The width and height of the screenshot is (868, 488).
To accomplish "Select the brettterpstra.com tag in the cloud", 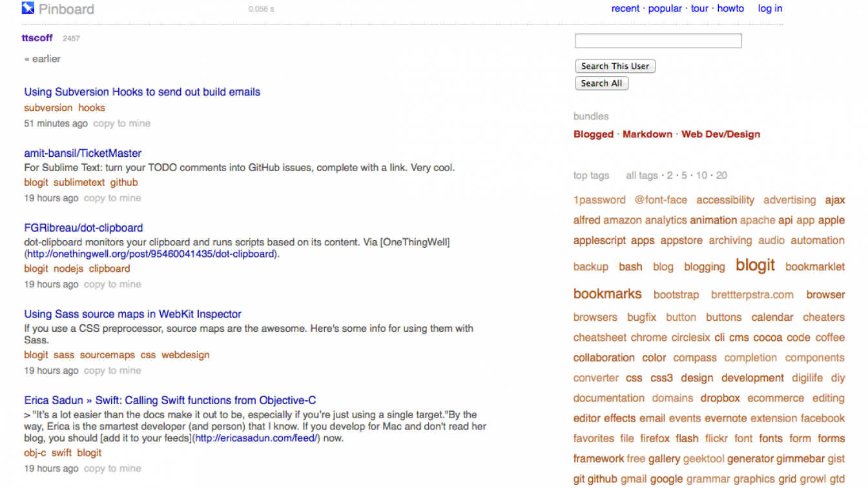I will point(752,295).
